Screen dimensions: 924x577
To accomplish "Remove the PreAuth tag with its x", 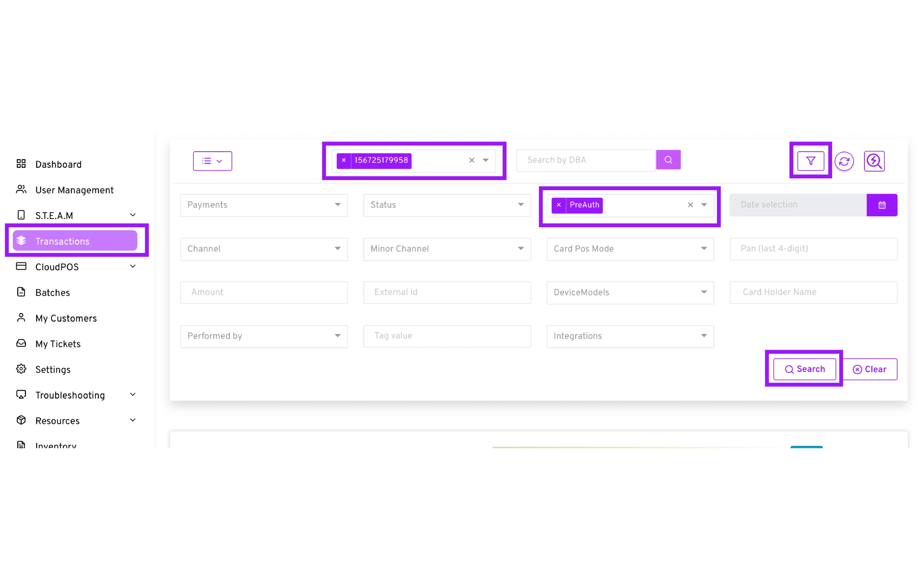I will (x=558, y=205).
